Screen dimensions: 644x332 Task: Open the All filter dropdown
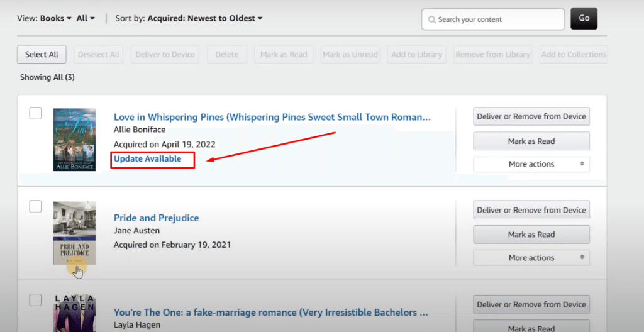86,18
